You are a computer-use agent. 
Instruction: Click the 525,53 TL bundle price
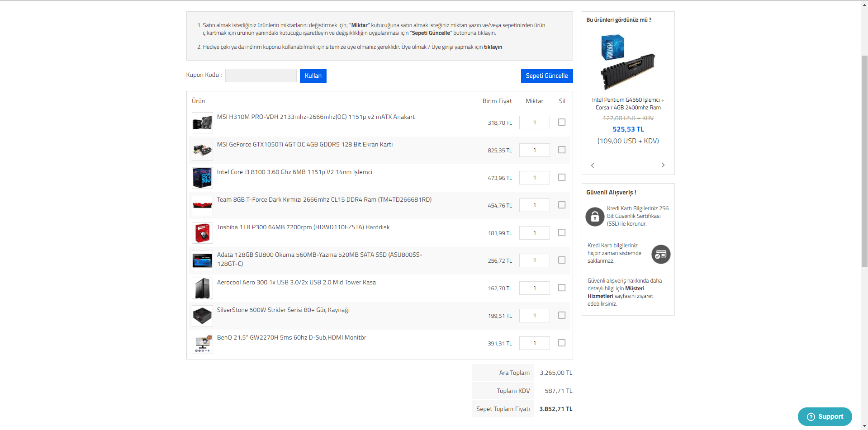pyautogui.click(x=628, y=129)
